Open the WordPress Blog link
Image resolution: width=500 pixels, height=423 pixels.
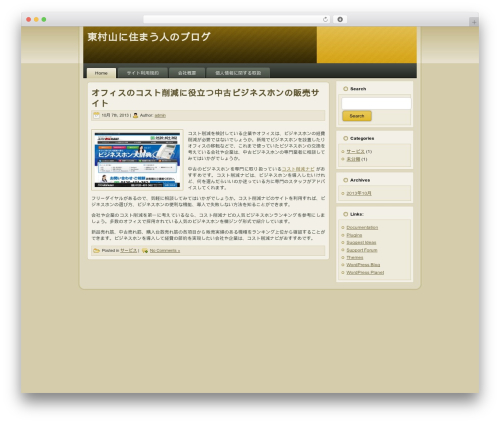click(363, 265)
